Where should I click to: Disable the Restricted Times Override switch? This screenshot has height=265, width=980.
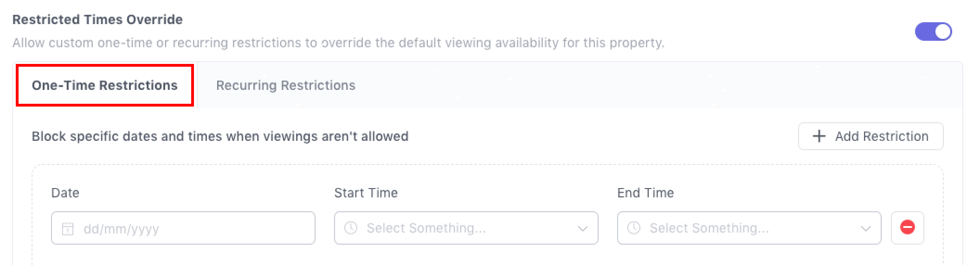(933, 32)
